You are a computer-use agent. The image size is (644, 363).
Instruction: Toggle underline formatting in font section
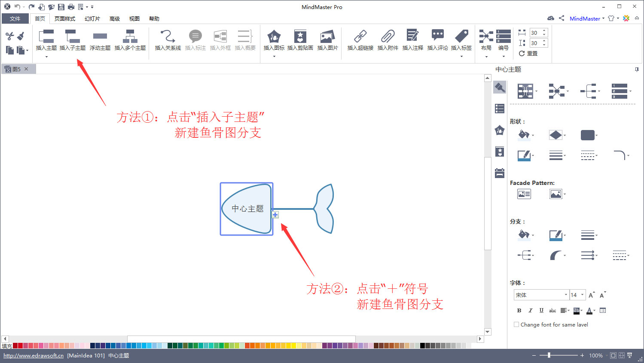pyautogui.click(x=541, y=310)
